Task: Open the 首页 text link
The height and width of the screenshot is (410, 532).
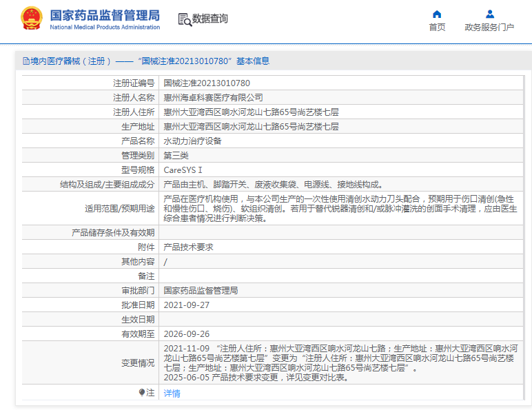Action: click(x=437, y=28)
